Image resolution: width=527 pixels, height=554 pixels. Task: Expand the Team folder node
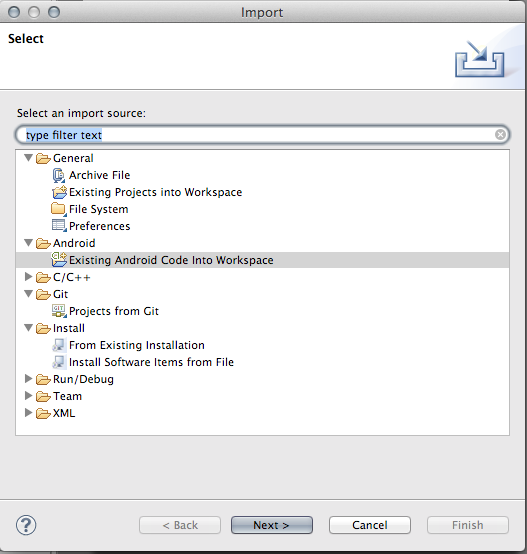point(29,396)
